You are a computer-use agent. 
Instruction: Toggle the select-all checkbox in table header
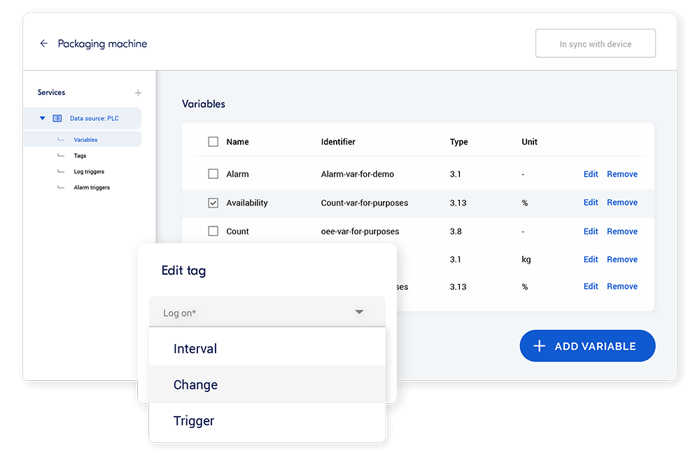pyautogui.click(x=213, y=142)
